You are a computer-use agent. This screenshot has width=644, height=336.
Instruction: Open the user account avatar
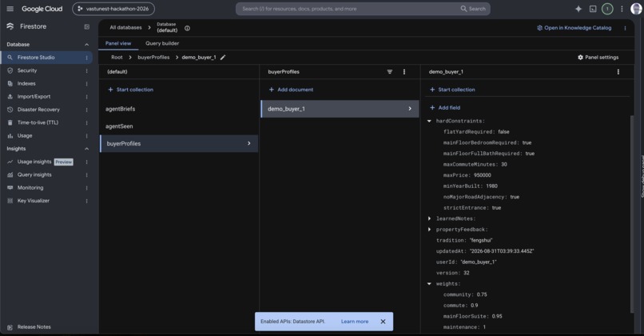pos(636,9)
